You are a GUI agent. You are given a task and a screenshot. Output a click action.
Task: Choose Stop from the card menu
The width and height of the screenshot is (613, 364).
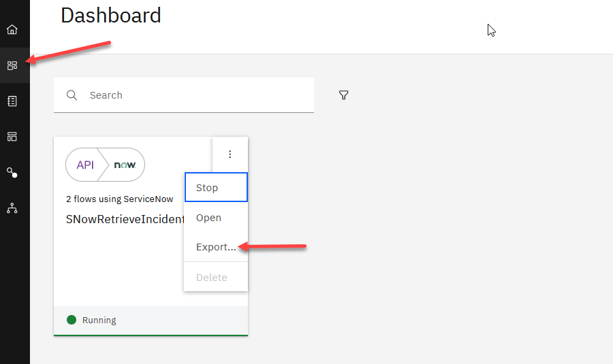pyautogui.click(x=215, y=188)
